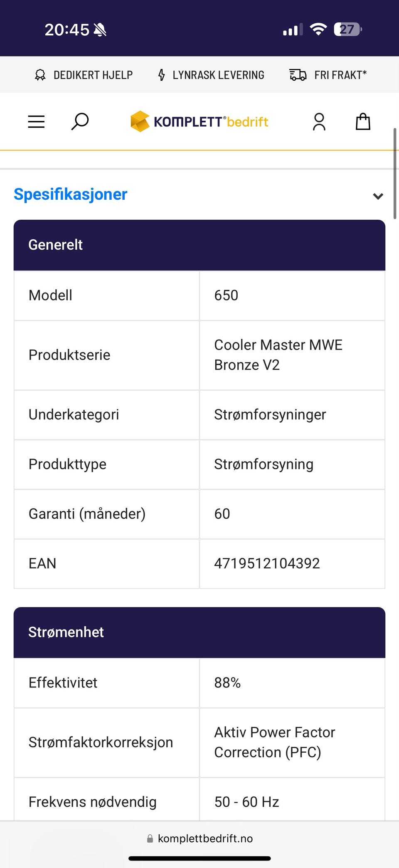Click the page scrollbar on the right
Image resolution: width=399 pixels, height=868 pixels.
(395, 173)
